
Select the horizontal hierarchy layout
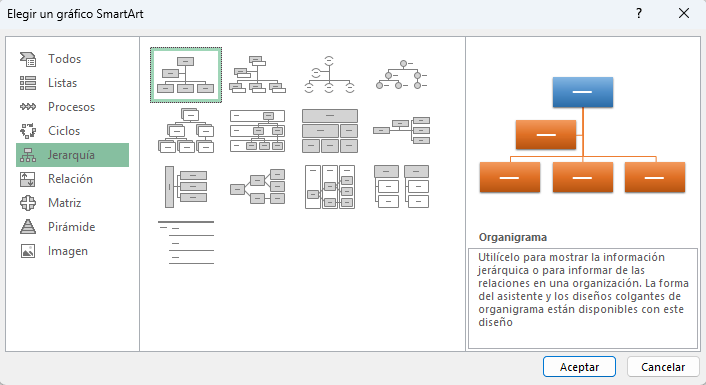point(258,186)
